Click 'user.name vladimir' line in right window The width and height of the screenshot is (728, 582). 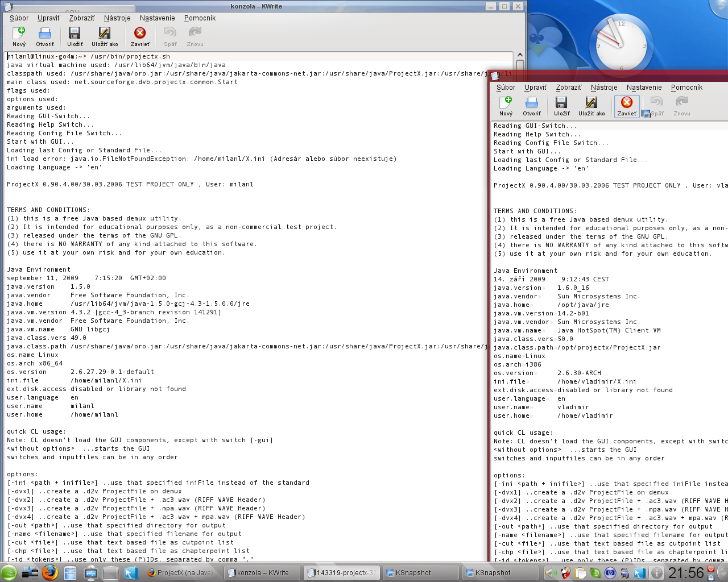pyautogui.click(x=541, y=407)
